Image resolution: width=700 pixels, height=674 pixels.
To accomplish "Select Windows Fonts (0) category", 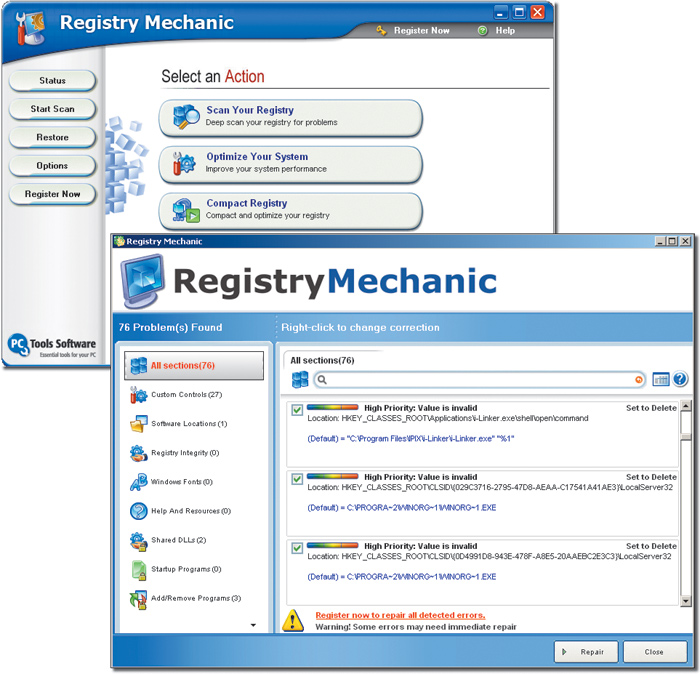I will click(x=182, y=482).
